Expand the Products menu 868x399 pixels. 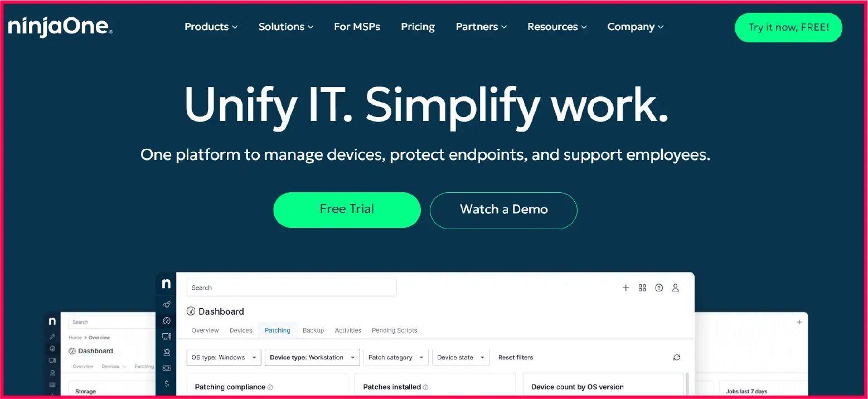tap(211, 27)
